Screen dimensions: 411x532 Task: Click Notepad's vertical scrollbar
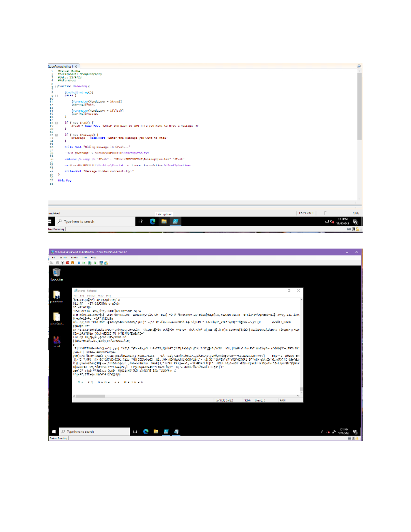pos(301,343)
